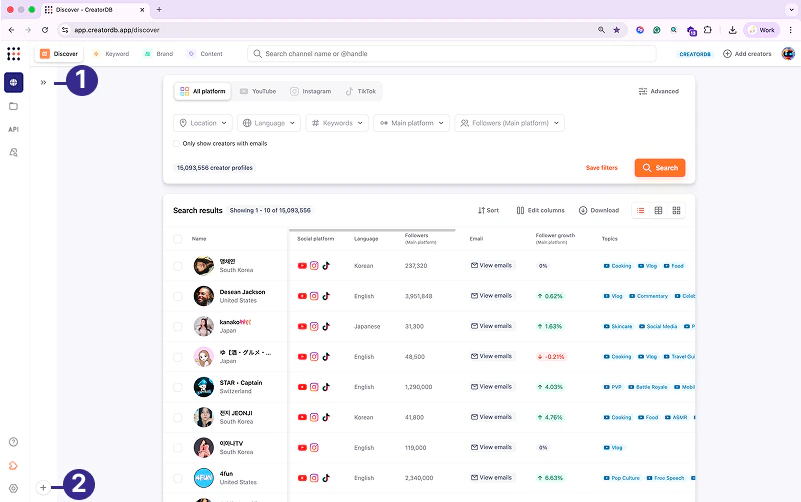Image resolution: width=801 pixels, height=502 pixels.
Task: Switch to the Keyword tab
Action: tap(111, 54)
